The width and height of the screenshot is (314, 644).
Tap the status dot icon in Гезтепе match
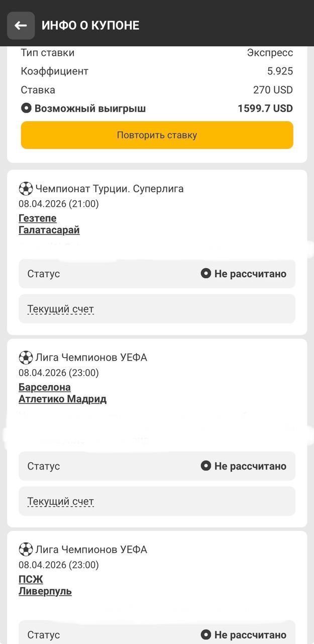pos(205,274)
